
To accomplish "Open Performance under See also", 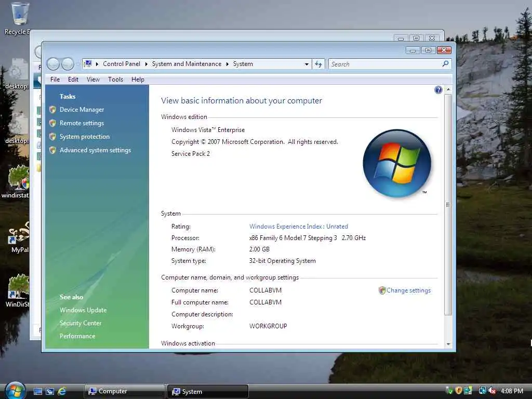I will click(x=77, y=336).
